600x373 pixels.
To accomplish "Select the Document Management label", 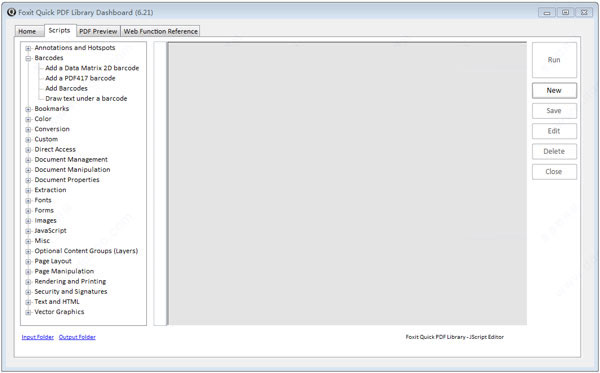I will (x=71, y=160).
